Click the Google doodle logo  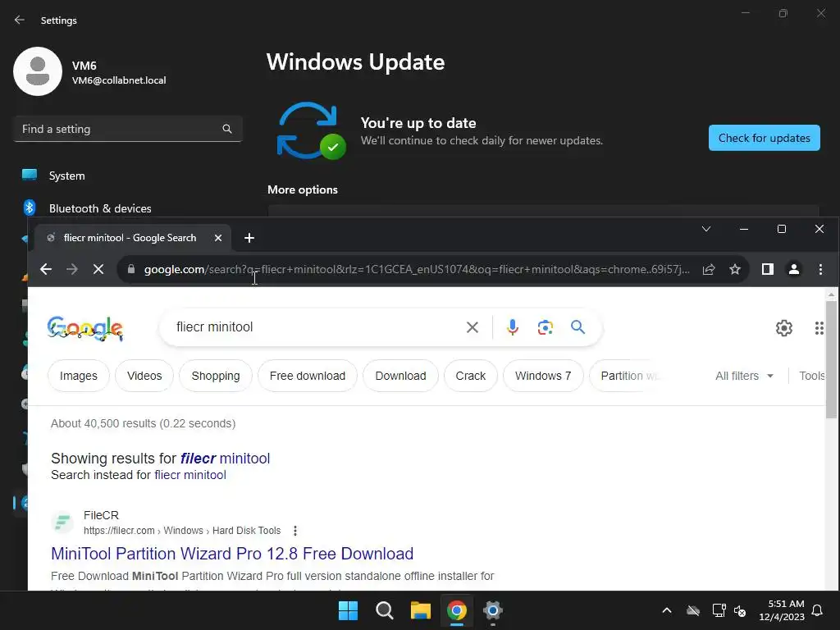point(85,328)
